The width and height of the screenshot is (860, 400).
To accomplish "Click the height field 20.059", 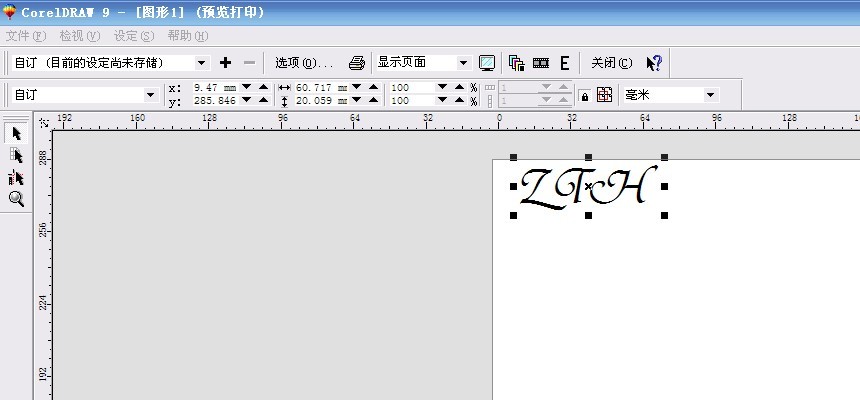I will coord(321,100).
